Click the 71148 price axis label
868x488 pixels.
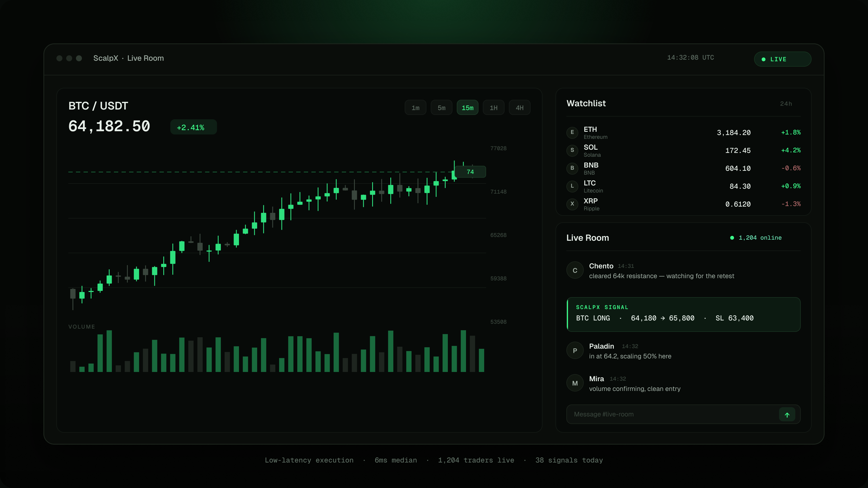pyautogui.click(x=498, y=192)
